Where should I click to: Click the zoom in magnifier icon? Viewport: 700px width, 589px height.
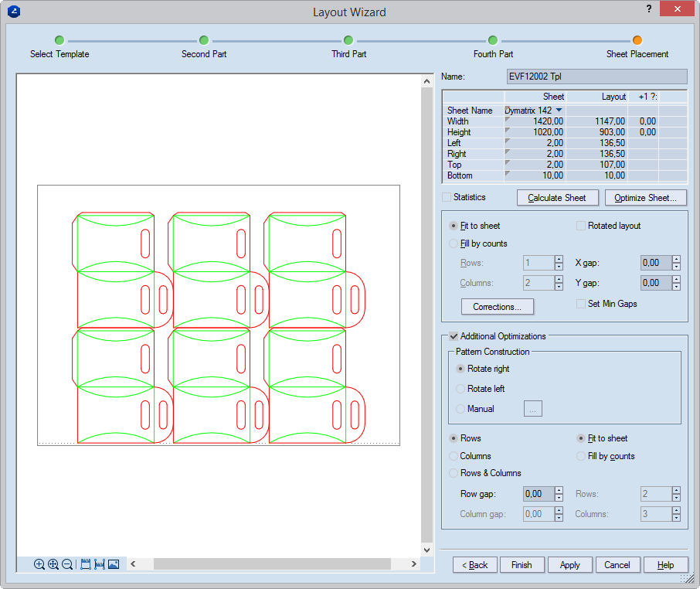click(39, 564)
